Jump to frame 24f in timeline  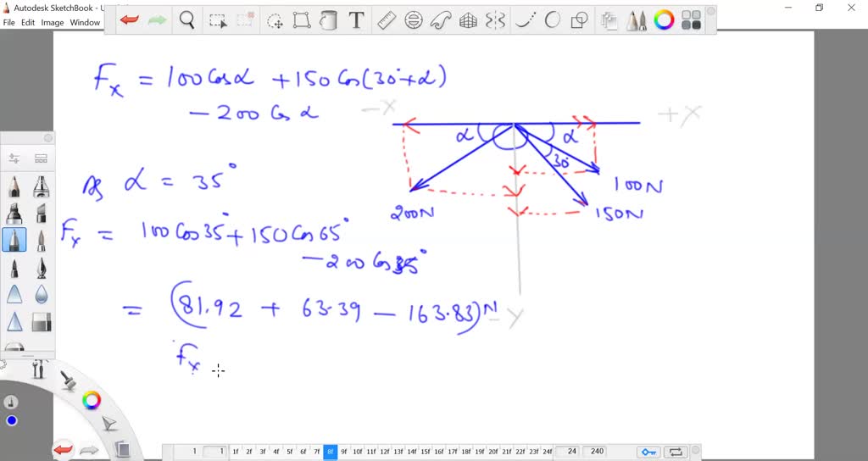[x=548, y=452]
